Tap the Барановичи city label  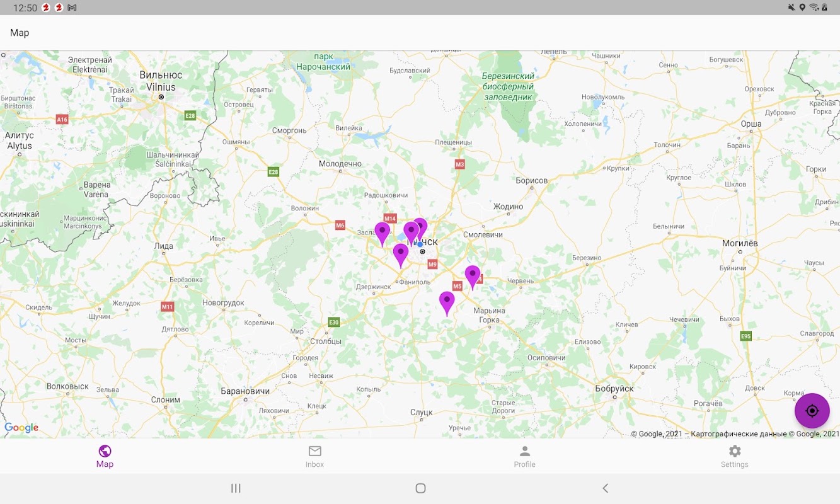click(245, 391)
